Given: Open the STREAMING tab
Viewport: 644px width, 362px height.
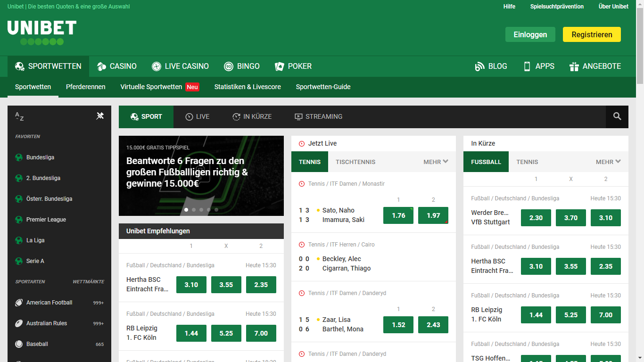Looking at the screenshot, I should click(319, 116).
